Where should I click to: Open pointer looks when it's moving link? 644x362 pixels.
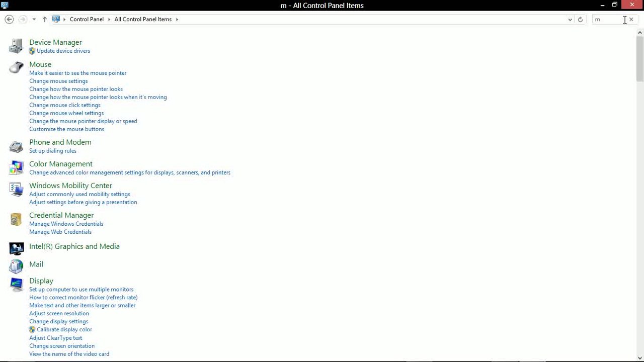pos(98,97)
